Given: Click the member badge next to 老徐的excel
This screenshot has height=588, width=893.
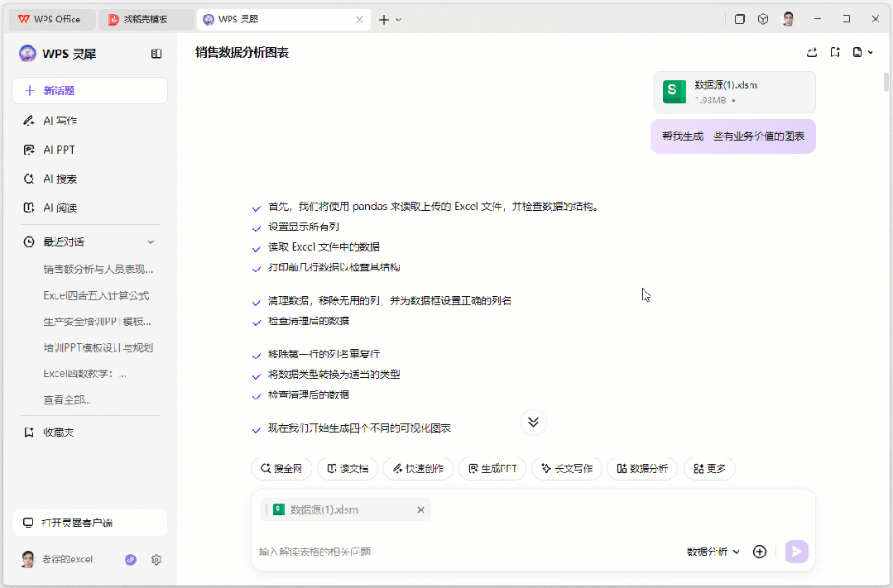Looking at the screenshot, I should 130,560.
